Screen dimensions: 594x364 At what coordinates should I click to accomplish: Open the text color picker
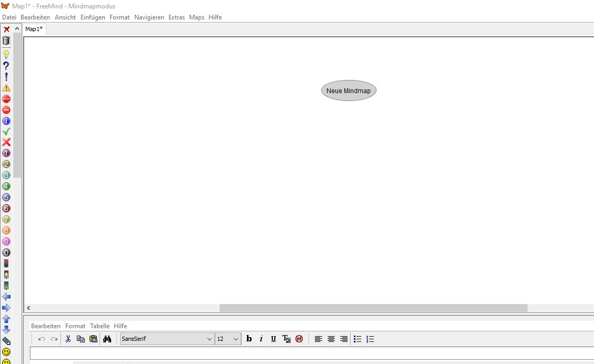(x=286, y=339)
